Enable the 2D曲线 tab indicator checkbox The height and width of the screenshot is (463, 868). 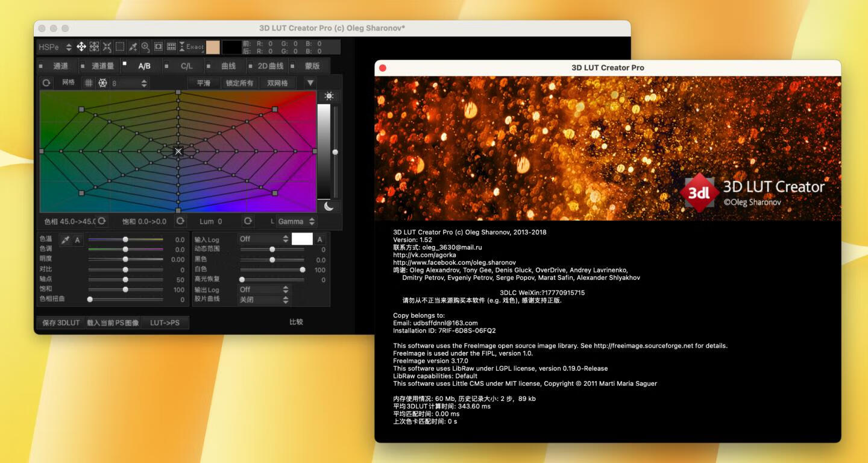pos(250,66)
